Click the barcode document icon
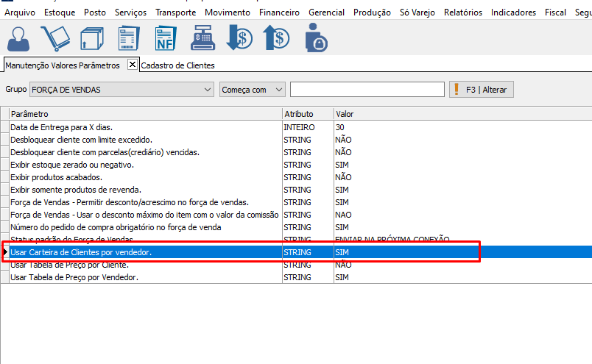Viewport: 592px width, 364px height. 130,38
